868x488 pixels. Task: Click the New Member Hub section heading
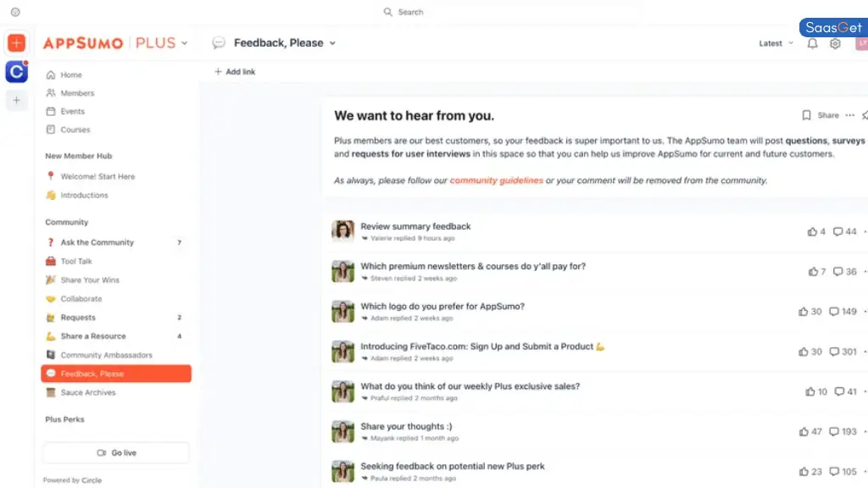79,156
